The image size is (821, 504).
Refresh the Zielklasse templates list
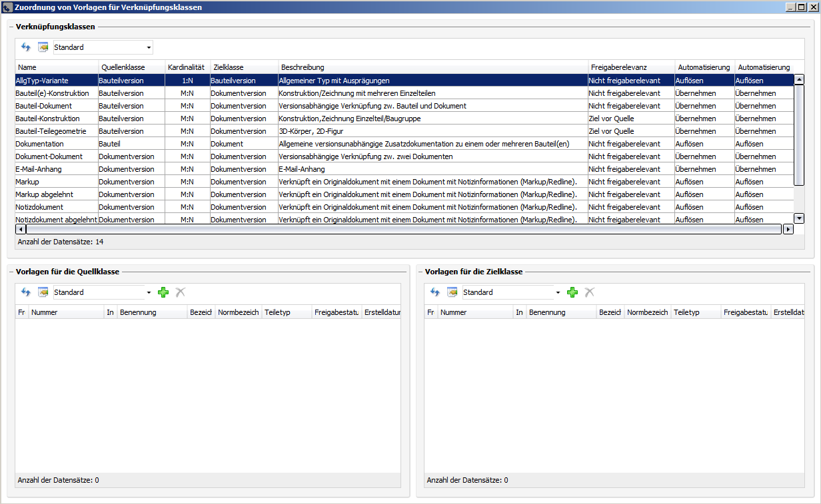[x=435, y=292]
